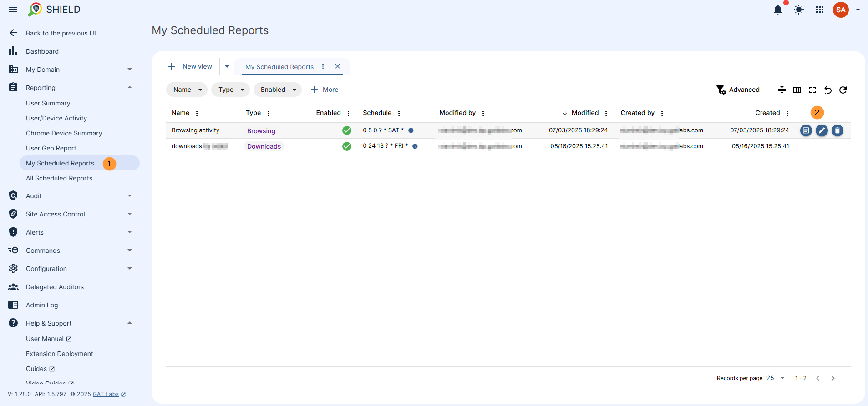Open the apps grid launcher
Image resolution: width=868 pixels, height=406 pixels.
coord(820,10)
